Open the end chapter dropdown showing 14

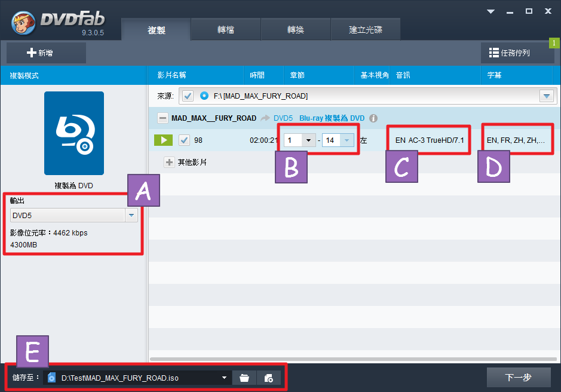tap(347, 140)
